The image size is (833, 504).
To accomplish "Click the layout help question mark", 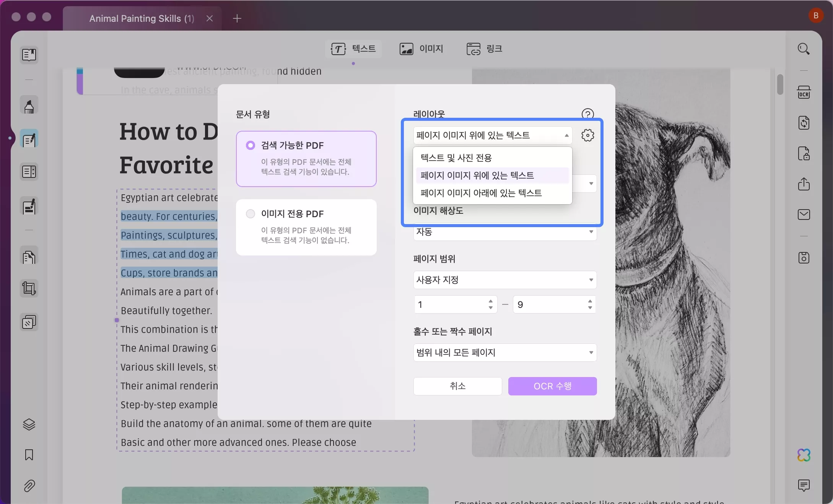I will click(587, 114).
